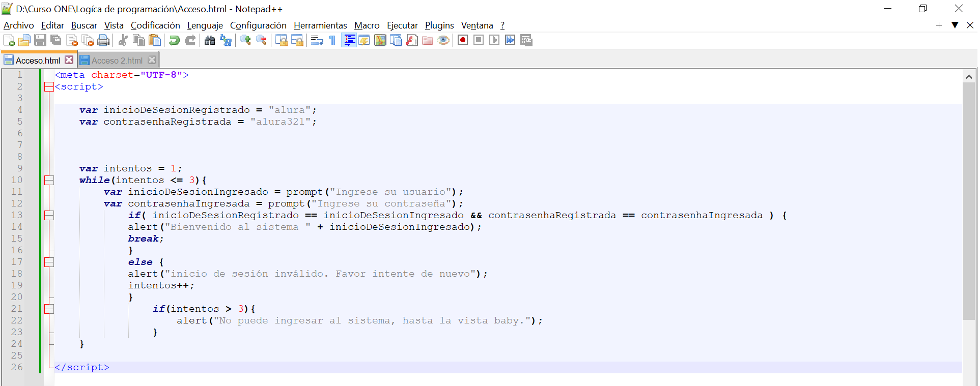Open the Macro menu
Screen dimensions: 980x386
pyautogui.click(x=367, y=25)
